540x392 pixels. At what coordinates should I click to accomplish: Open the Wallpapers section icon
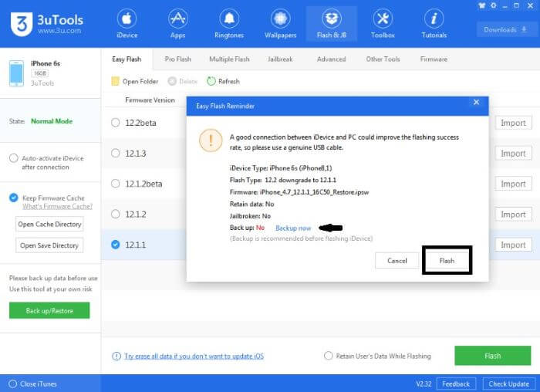click(x=280, y=19)
